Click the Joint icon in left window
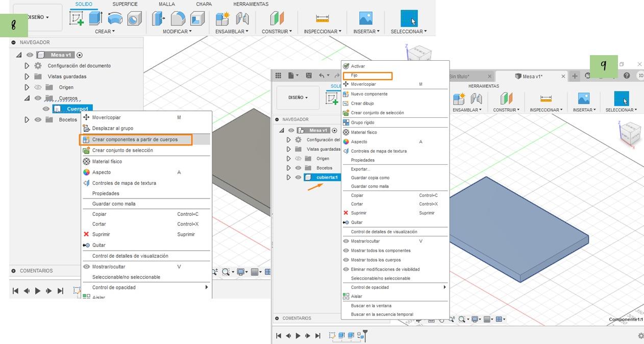Screen dimensions: 644x344 tap(242, 19)
